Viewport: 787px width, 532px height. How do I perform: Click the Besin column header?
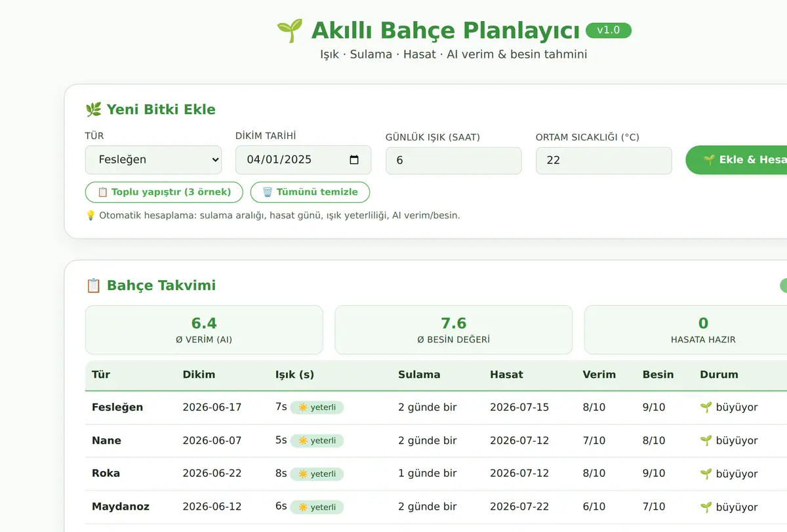point(658,375)
